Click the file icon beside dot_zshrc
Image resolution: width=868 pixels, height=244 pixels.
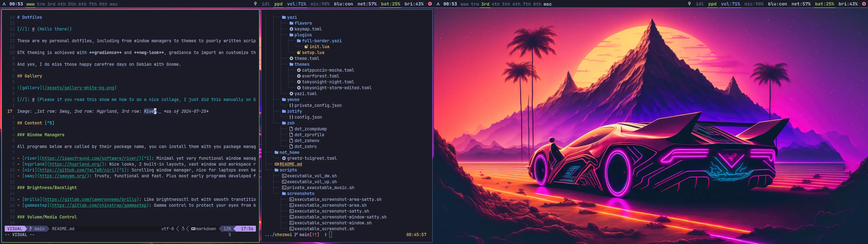click(291, 147)
